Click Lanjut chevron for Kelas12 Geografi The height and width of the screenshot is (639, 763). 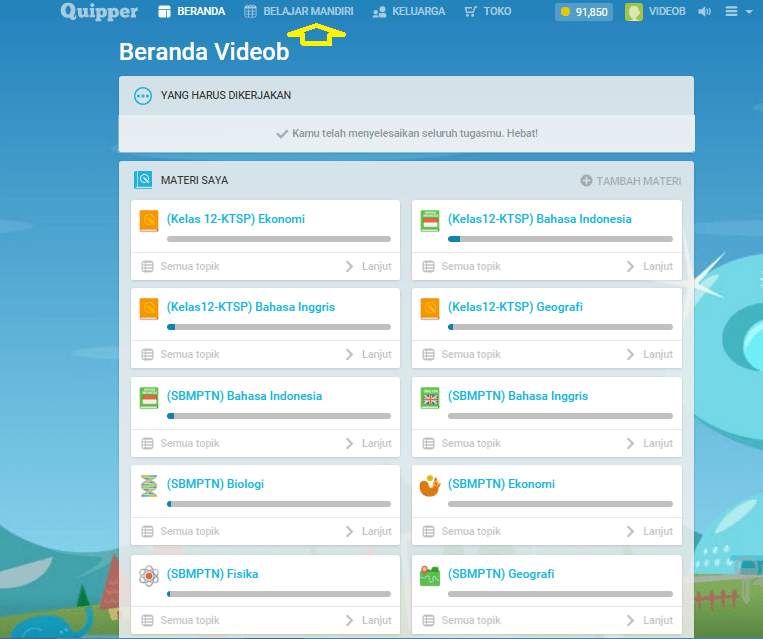click(631, 354)
